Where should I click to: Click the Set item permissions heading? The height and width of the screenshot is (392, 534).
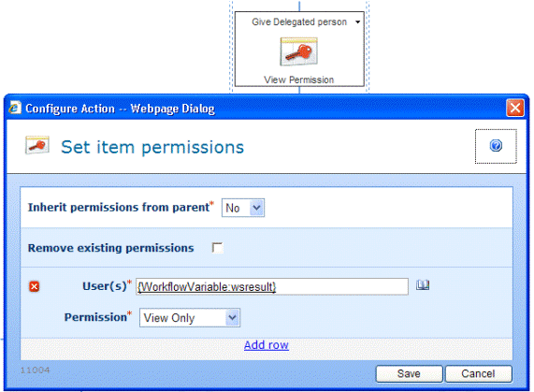[x=152, y=147]
